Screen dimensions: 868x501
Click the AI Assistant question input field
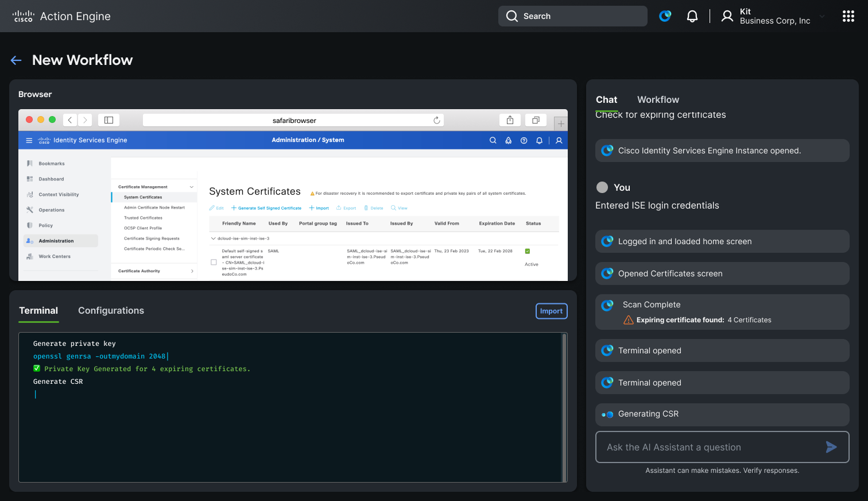[x=706, y=447]
